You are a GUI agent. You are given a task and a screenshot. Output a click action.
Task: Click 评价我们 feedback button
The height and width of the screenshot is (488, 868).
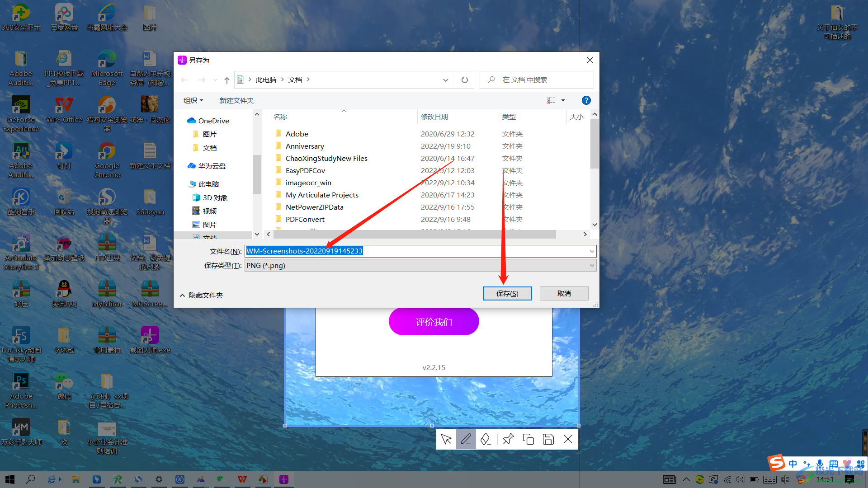434,321
